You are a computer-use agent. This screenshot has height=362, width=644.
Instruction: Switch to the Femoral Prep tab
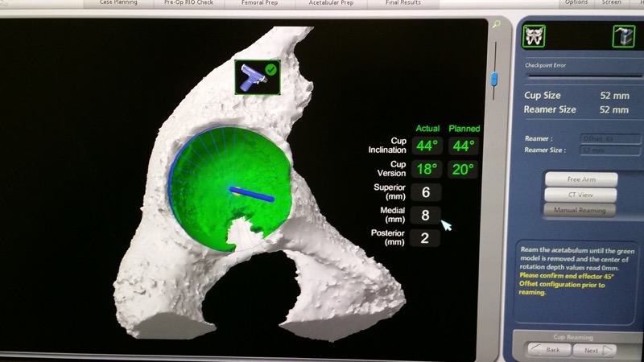pyautogui.click(x=261, y=3)
